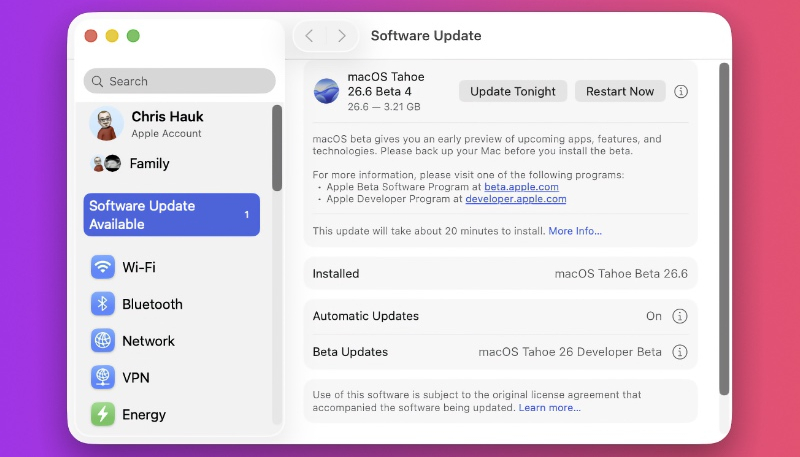
Task: Click the Energy label in sidebar
Action: (144, 415)
